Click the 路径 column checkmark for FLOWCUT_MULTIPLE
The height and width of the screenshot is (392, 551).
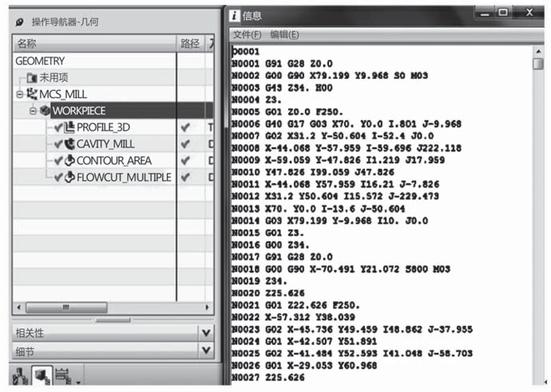click(185, 177)
